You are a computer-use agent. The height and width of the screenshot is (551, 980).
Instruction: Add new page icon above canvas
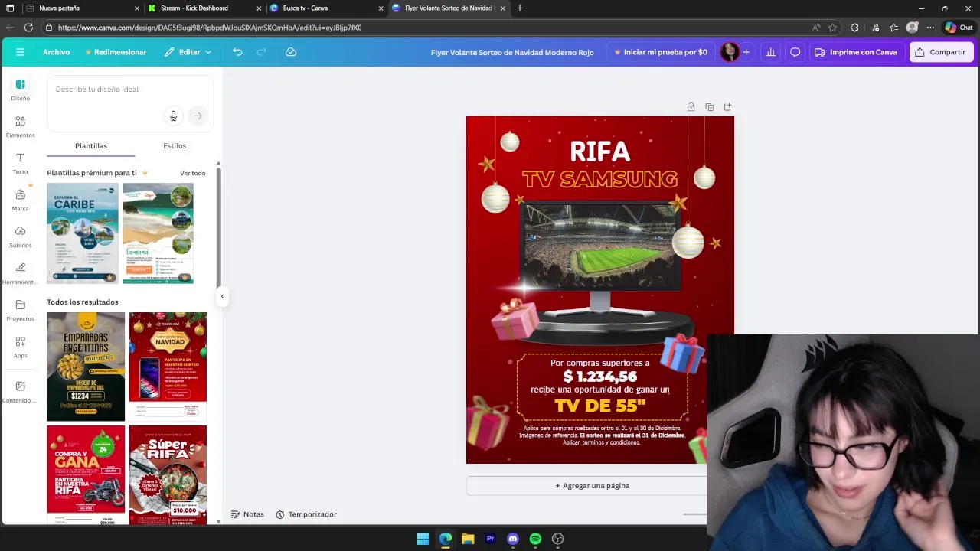(x=727, y=107)
